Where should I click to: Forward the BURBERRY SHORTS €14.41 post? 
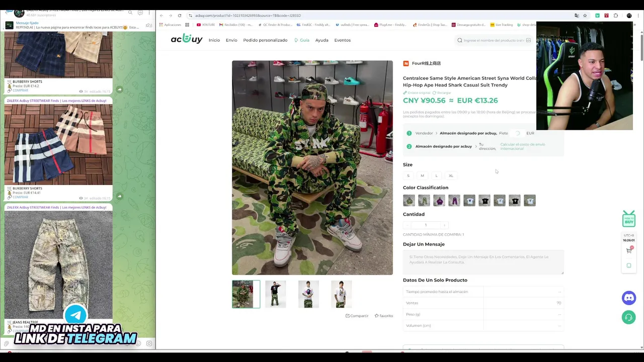coord(119,196)
